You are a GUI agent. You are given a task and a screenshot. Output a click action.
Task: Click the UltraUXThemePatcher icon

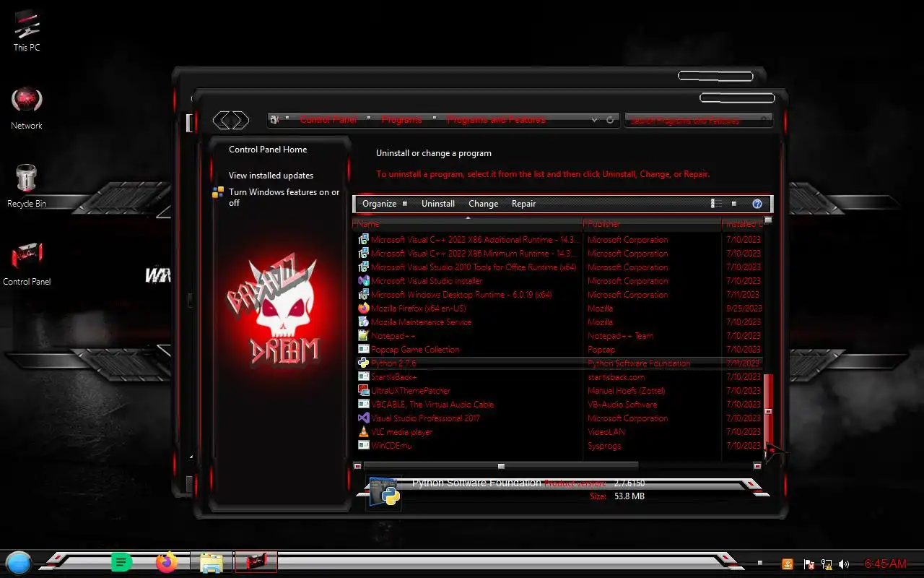[x=364, y=391]
